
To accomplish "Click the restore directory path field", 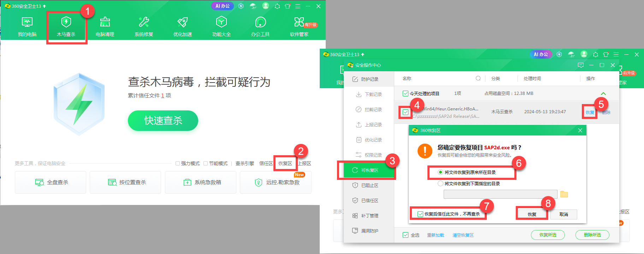I will click(500, 194).
